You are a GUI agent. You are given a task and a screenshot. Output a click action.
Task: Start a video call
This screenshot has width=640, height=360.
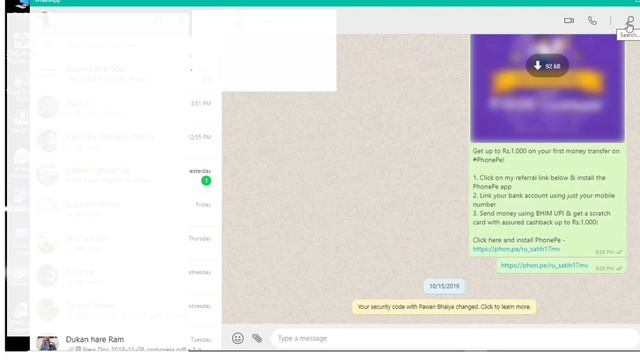tap(569, 20)
